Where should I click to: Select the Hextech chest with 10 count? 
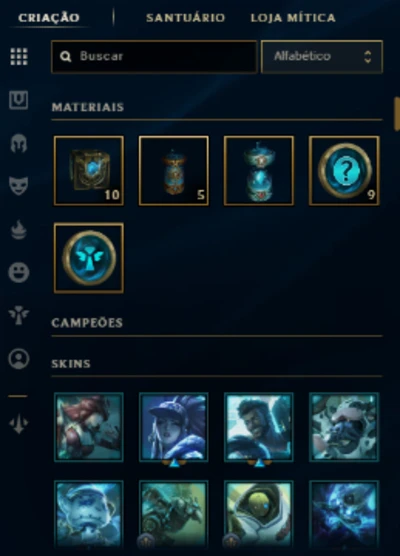[x=89, y=171]
